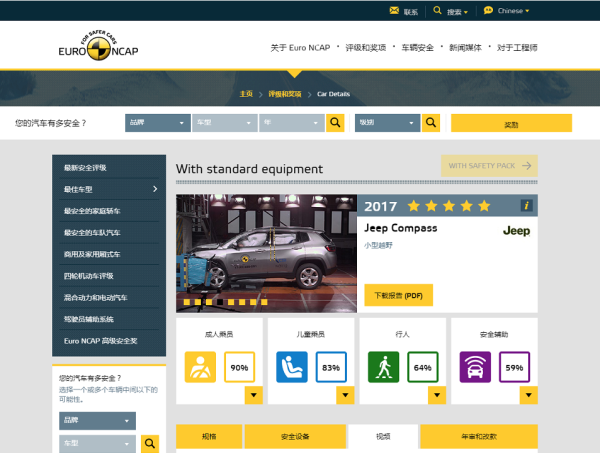Click the info icon beside the stars
600x453 pixels.
click(527, 205)
